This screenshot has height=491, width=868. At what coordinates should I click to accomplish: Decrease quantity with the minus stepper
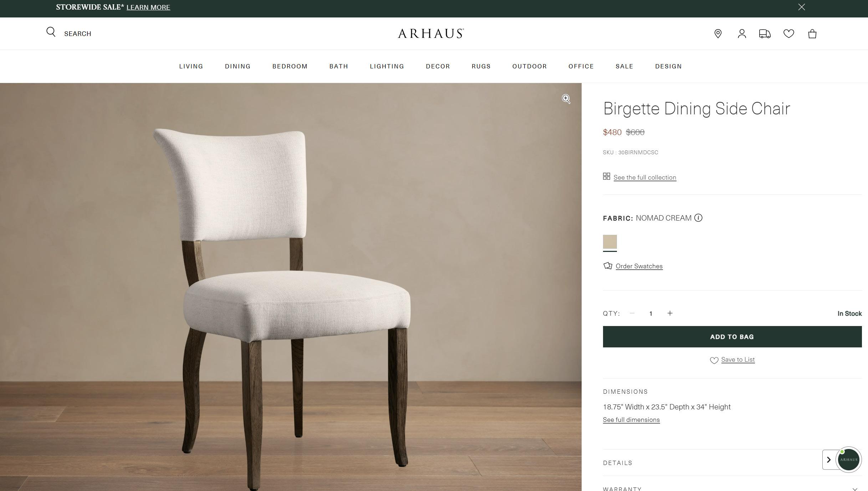pos(632,313)
